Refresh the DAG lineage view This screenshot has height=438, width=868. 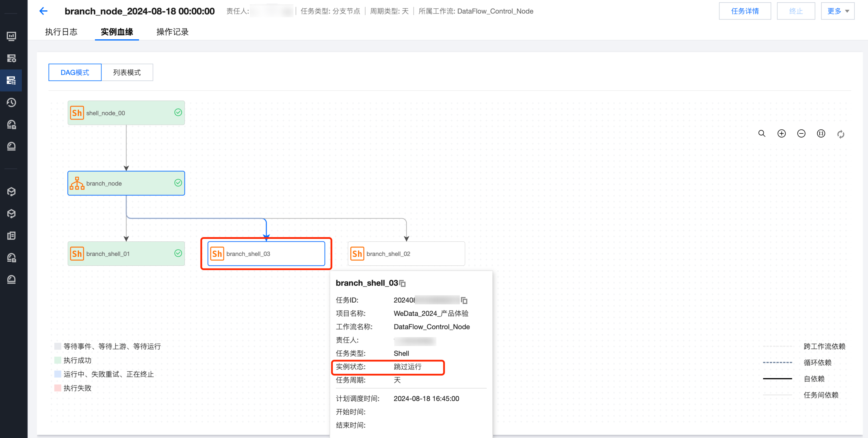[841, 134]
